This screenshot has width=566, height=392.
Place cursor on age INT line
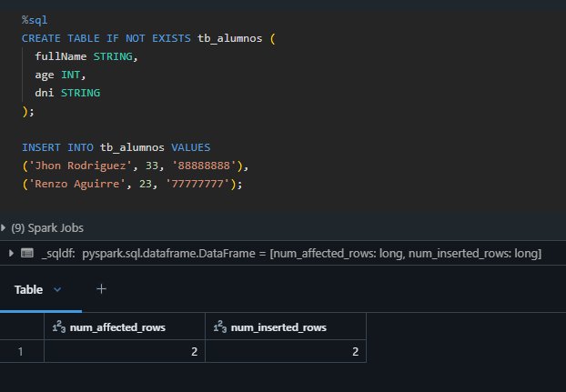(x=60, y=75)
